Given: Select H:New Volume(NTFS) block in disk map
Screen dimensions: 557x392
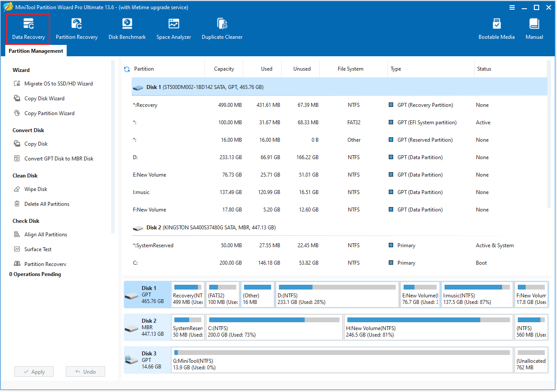Looking at the screenshot, I should tap(428, 327).
